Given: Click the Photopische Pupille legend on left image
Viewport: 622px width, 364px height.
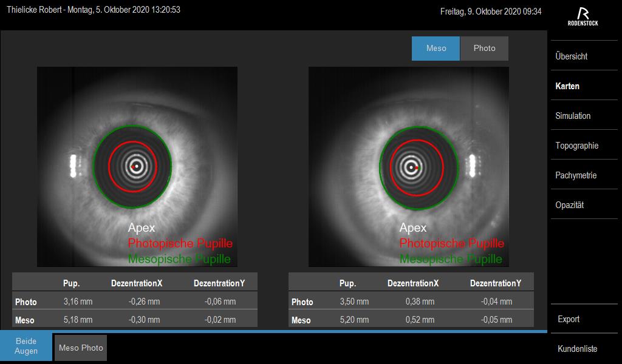Looking at the screenshot, I should [180, 243].
